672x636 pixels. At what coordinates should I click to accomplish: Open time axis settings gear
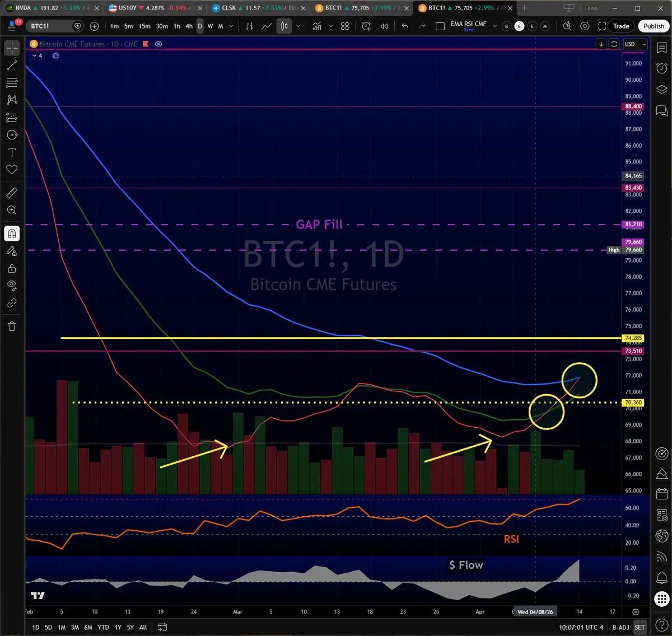pos(635,612)
